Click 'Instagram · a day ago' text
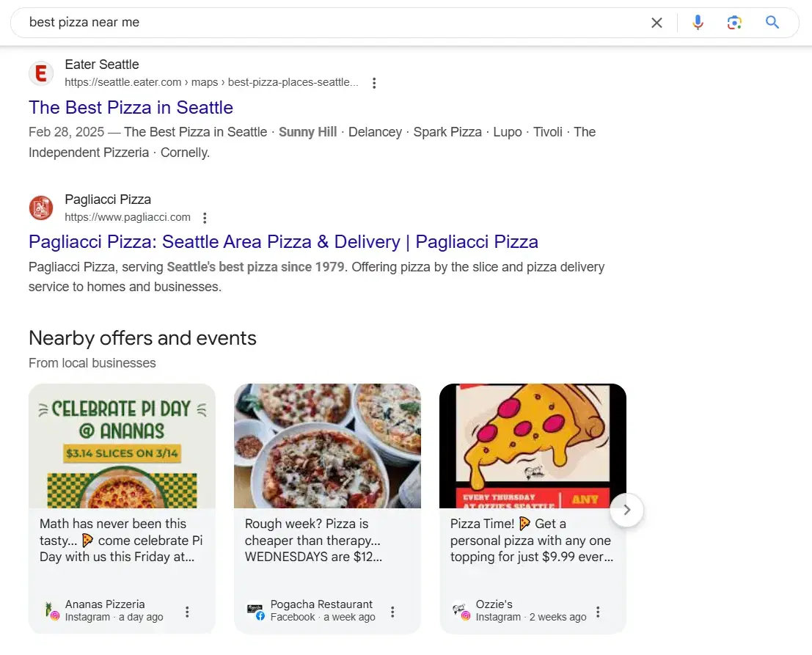This screenshot has height=655, width=812. [x=114, y=617]
